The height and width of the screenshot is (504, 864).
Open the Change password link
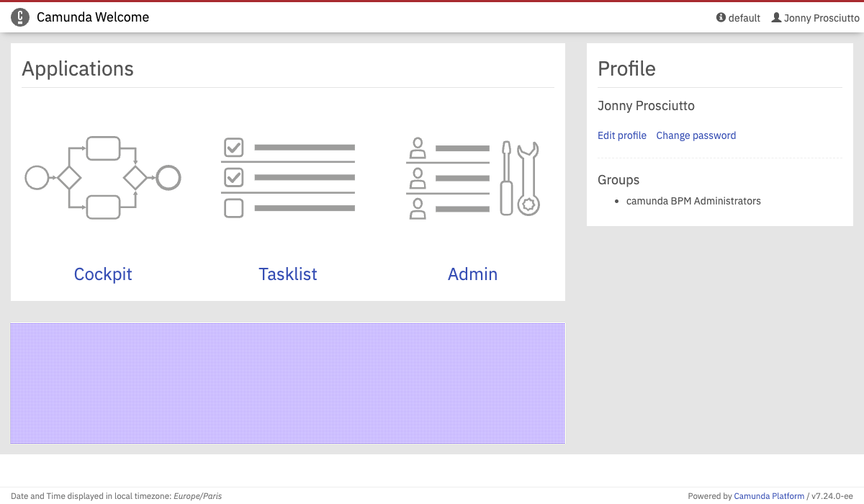[696, 135]
